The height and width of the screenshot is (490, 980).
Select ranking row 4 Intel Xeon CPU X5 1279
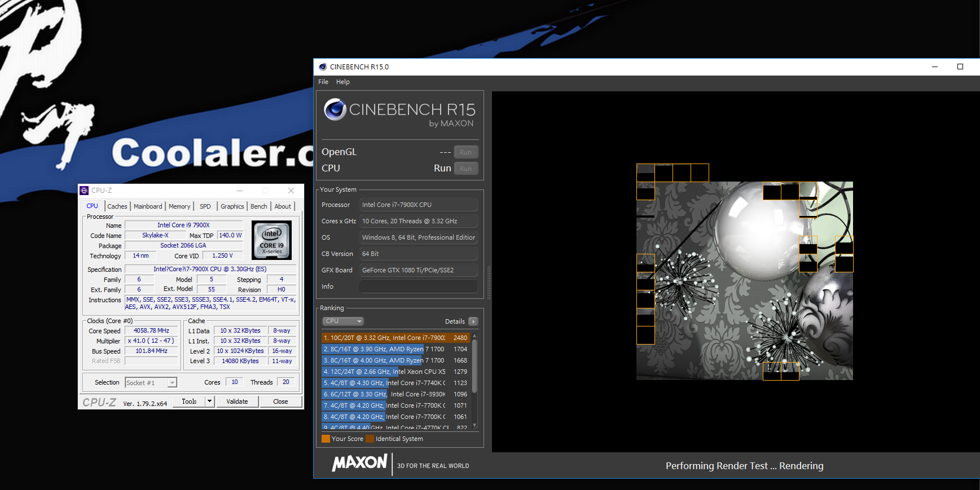[x=395, y=372]
